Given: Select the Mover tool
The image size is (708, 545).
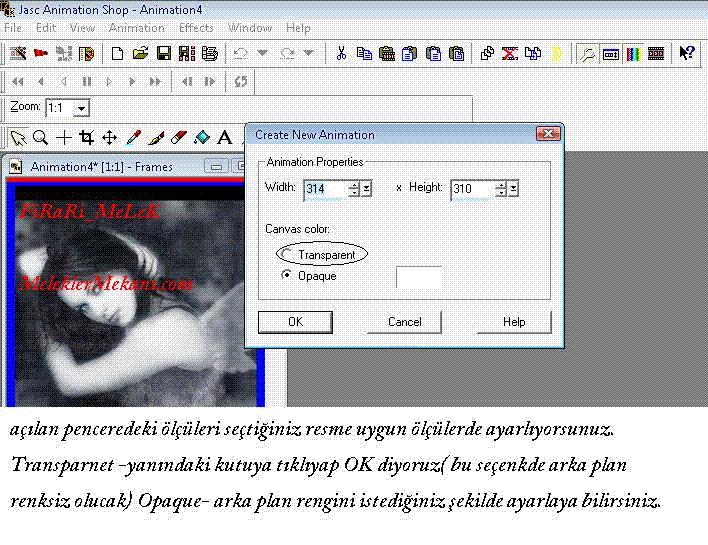Looking at the screenshot, I should [110, 137].
